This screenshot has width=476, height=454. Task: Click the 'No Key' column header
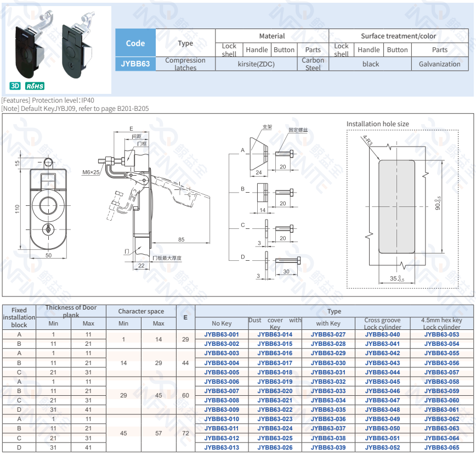(222, 323)
